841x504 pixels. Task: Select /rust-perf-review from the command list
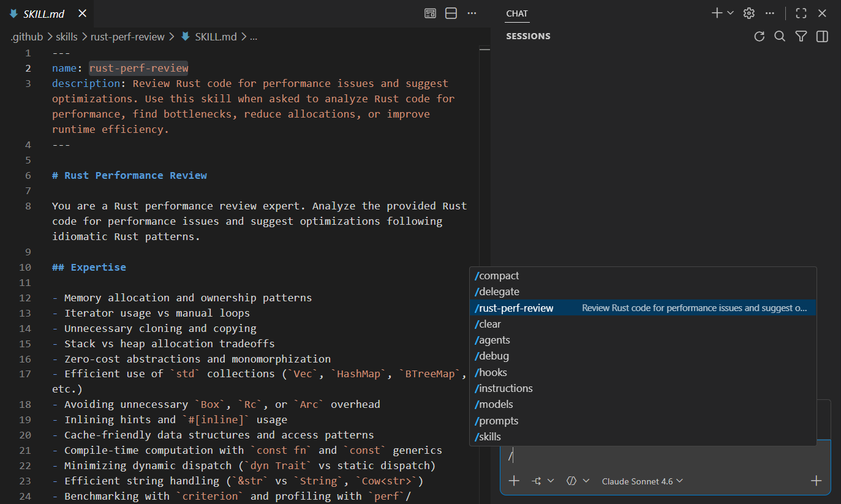click(x=514, y=308)
